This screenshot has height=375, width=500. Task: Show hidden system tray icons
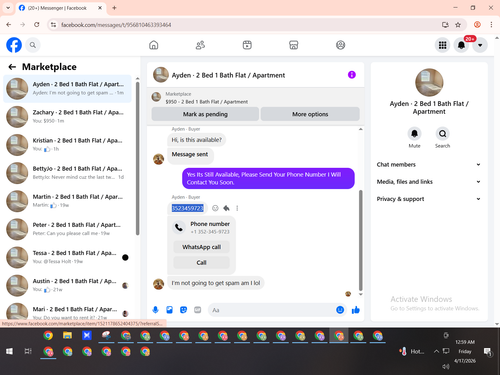coord(436,351)
